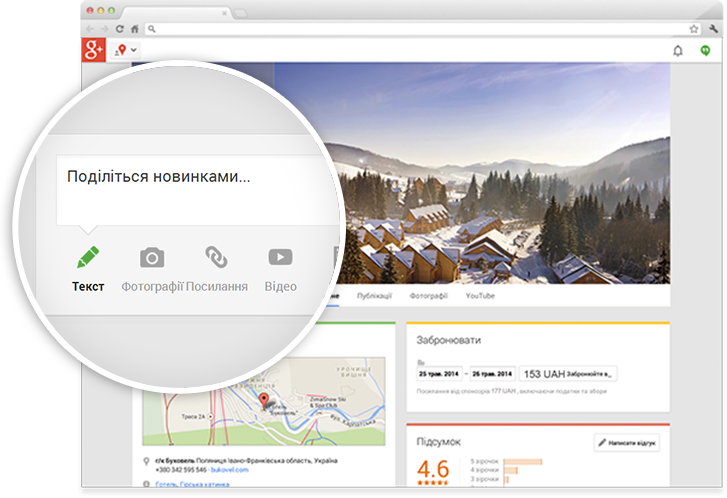The image size is (727, 498).
Task: Open a new browser tab
Action: (240, 13)
